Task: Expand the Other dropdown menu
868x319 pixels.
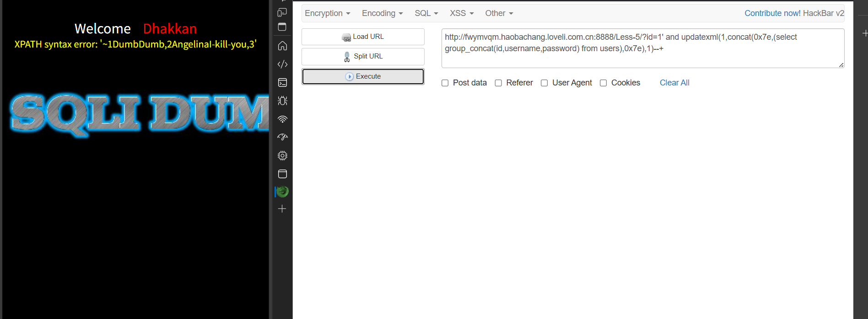Action: (499, 13)
